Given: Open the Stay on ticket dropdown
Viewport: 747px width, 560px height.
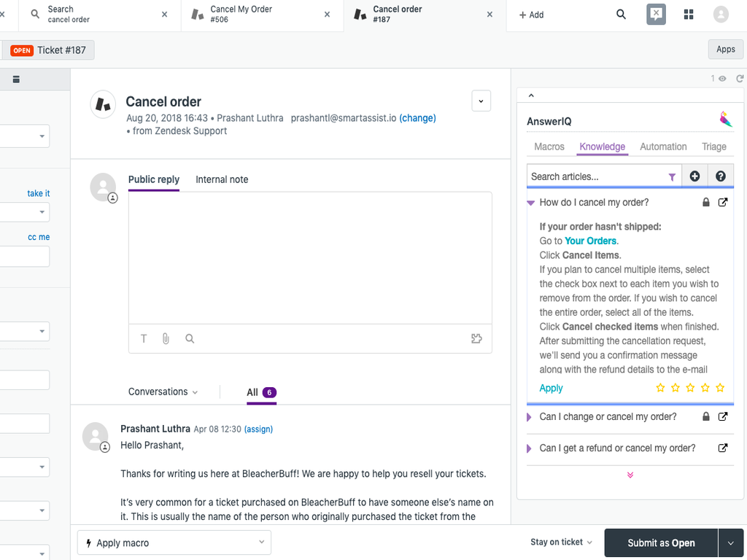Looking at the screenshot, I should (x=561, y=542).
